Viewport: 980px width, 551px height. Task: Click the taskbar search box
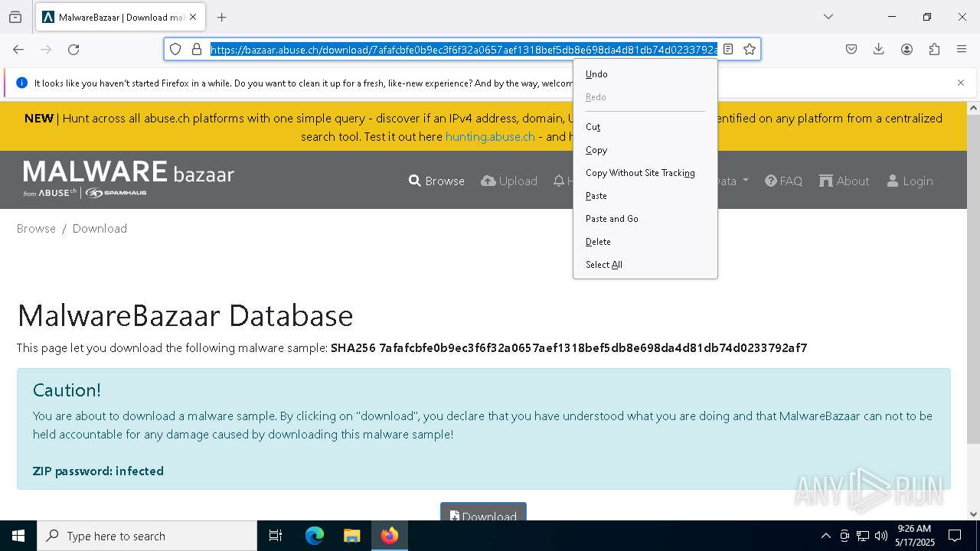(147, 536)
